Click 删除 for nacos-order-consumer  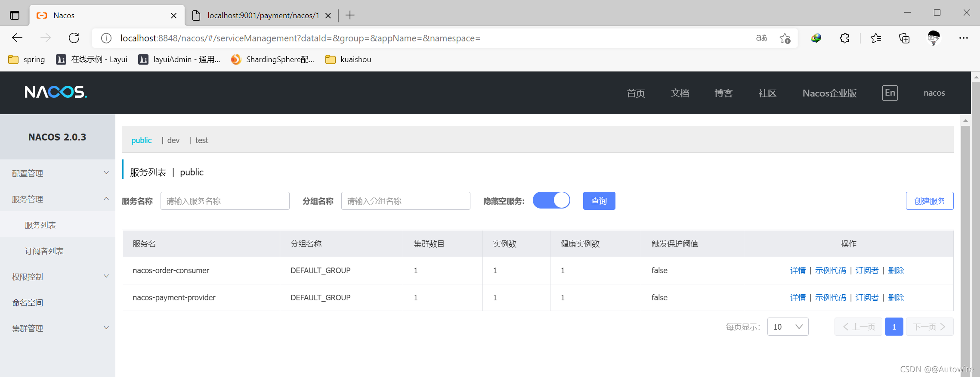point(896,271)
